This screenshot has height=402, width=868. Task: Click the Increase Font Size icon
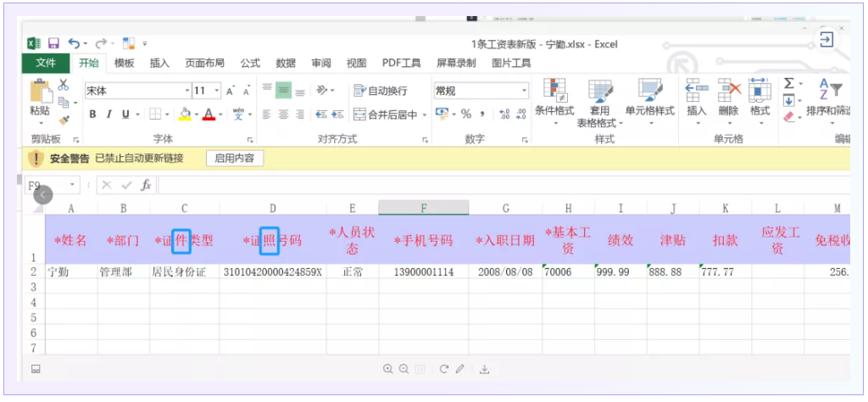pos(230,91)
